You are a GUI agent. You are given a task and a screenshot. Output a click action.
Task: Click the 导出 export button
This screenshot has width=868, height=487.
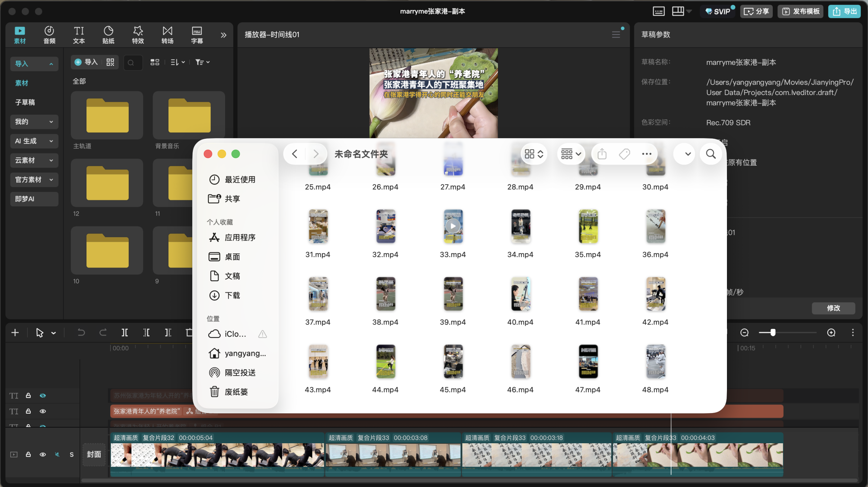844,11
